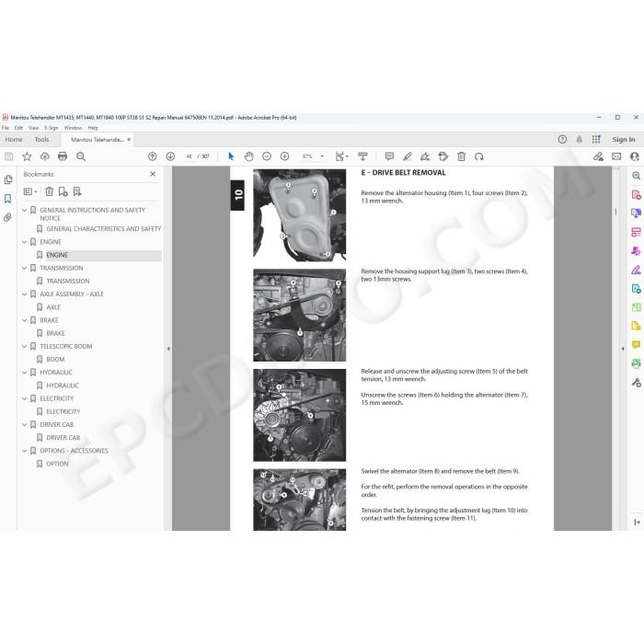This screenshot has width=644, height=644.
Task: Collapse the BRAKE parent bookmark chevron
Action: (24, 320)
